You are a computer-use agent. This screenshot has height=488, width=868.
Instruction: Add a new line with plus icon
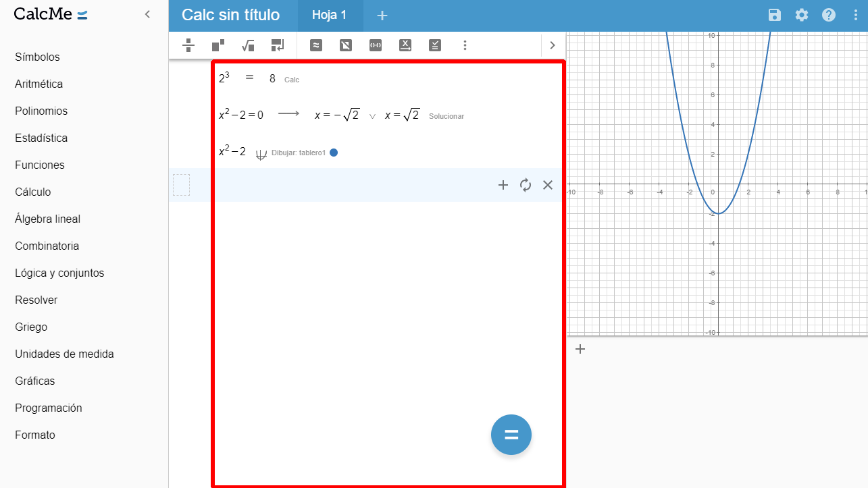coord(503,185)
